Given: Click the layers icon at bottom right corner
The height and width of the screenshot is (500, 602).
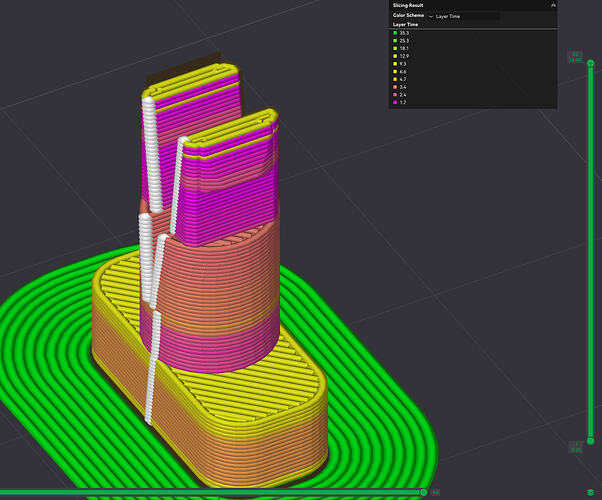Looking at the screenshot, I should pyautogui.click(x=591, y=492).
